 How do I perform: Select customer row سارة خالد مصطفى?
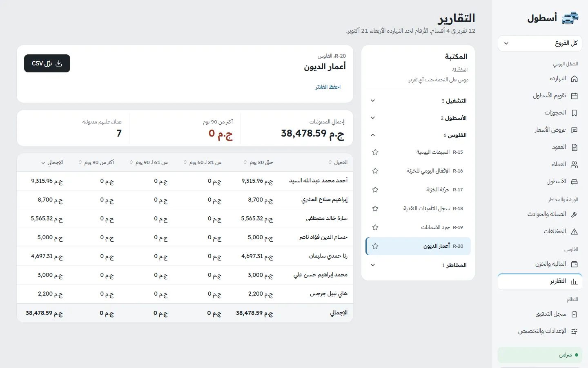coord(185,218)
